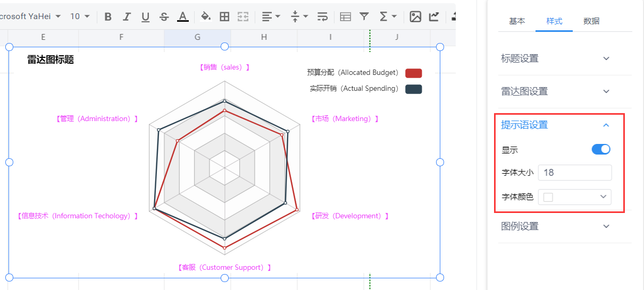Image resolution: width=644 pixels, height=290 pixels.
Task: Switch to the 样式 tab
Action: (554, 21)
